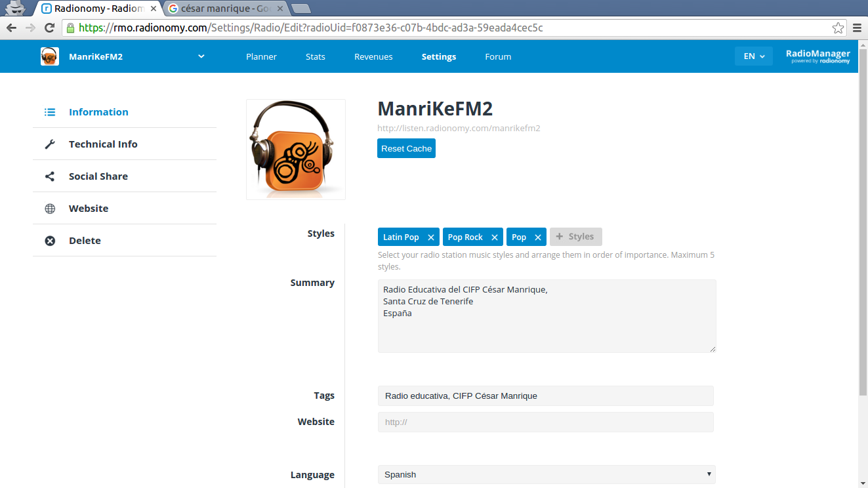Open the Technical Info section
Screen dimensions: 868x488
(125, 144)
